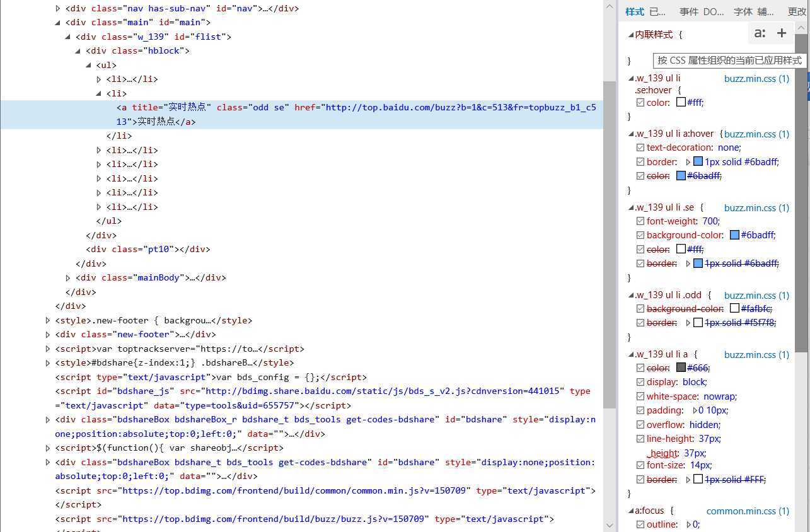
Task: Select the 'odd se' class attribute value
Action: click(x=269, y=107)
